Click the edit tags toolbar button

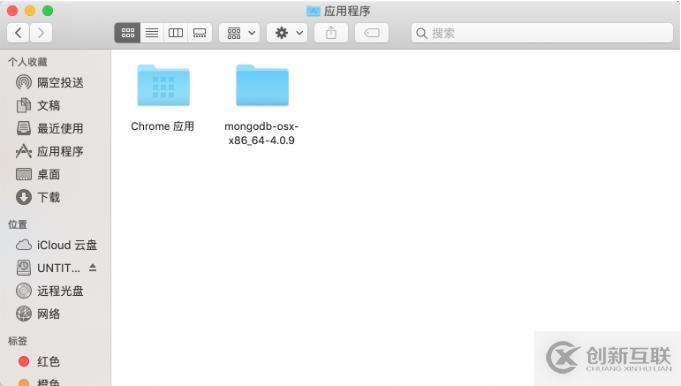click(x=372, y=33)
